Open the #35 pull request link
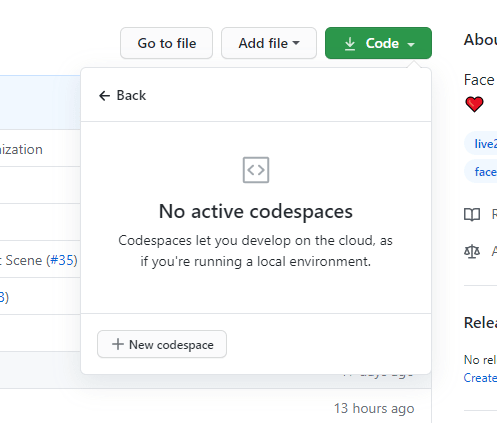 (62, 260)
